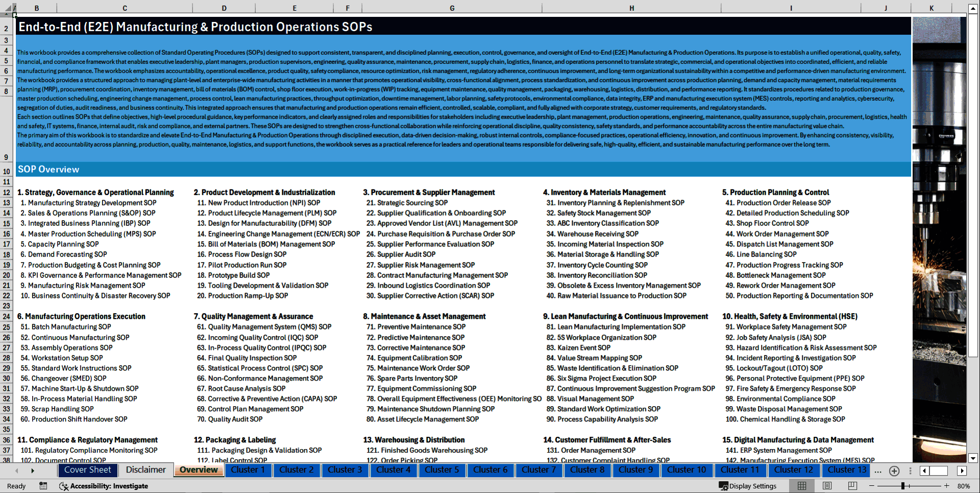
Task: Click the zoom slider handle
Action: coord(903,486)
